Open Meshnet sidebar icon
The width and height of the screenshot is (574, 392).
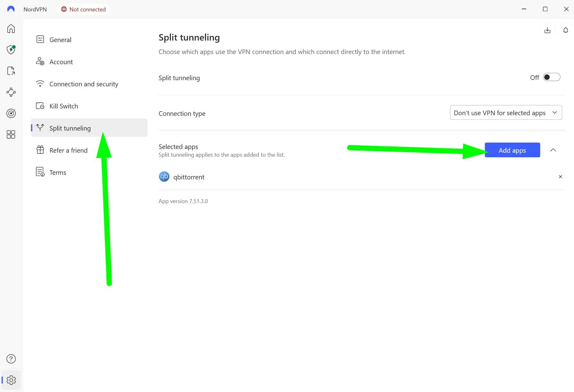pyautogui.click(x=11, y=92)
